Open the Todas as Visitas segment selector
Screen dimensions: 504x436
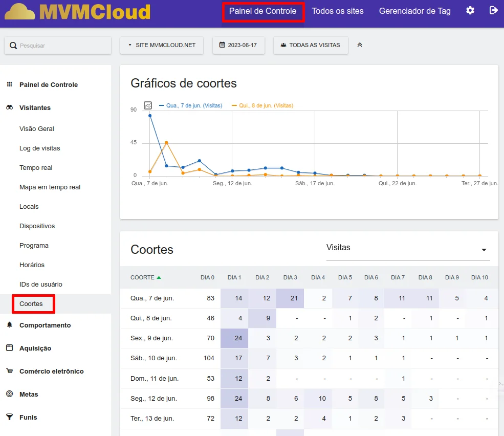310,45
